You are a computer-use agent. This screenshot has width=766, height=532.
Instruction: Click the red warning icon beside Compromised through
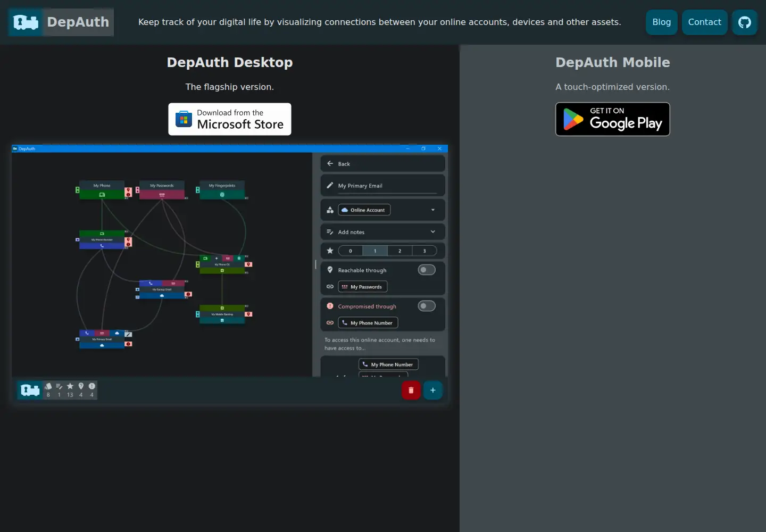pos(330,306)
